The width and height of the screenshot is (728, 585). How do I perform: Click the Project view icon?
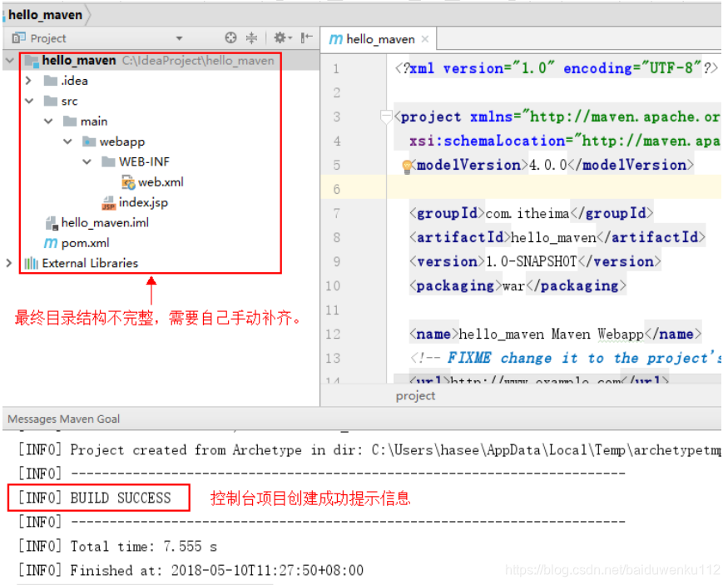tap(18, 37)
